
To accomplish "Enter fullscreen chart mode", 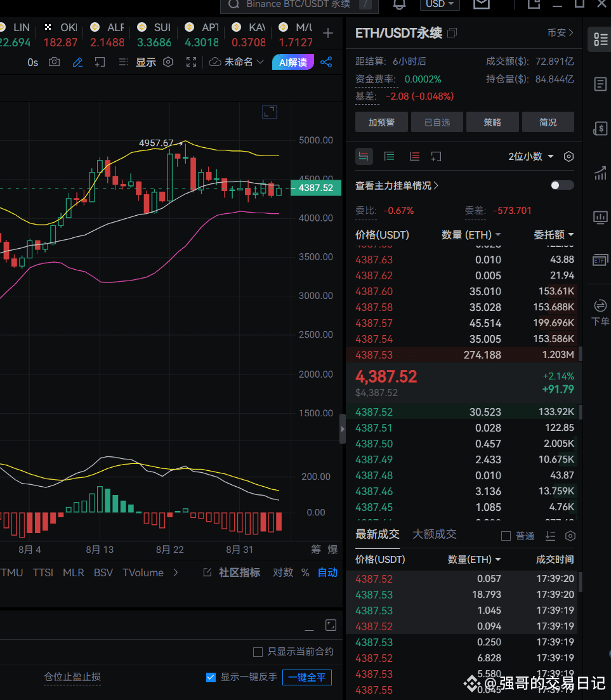I will click(191, 62).
